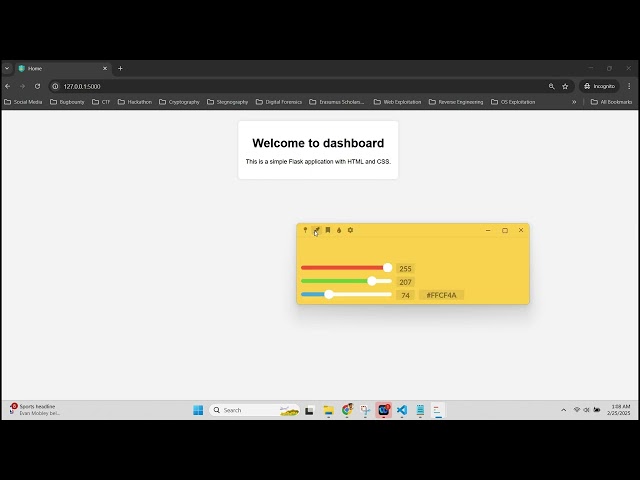The image size is (640, 480).
Task: Open the Stegnography bookmarks folder
Action: (x=228, y=102)
